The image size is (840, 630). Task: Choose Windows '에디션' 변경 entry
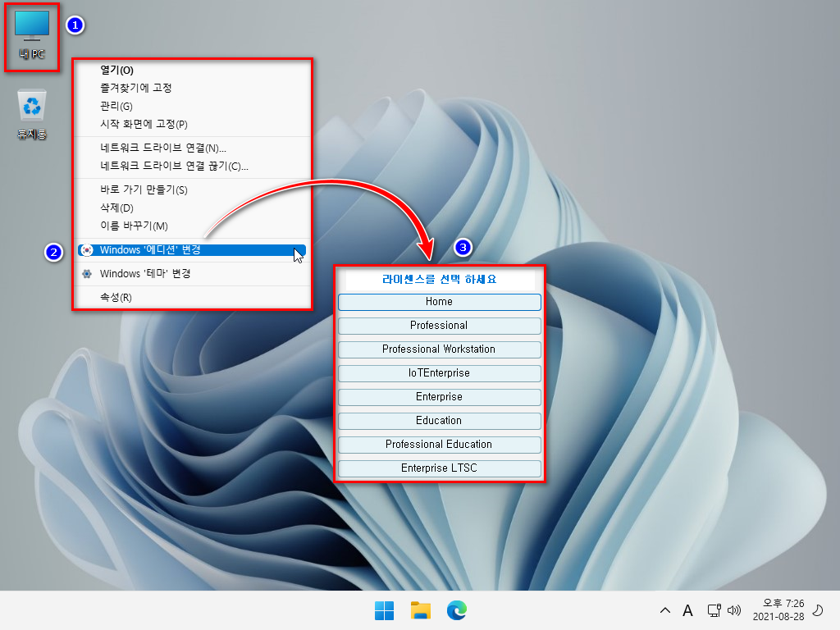click(192, 250)
